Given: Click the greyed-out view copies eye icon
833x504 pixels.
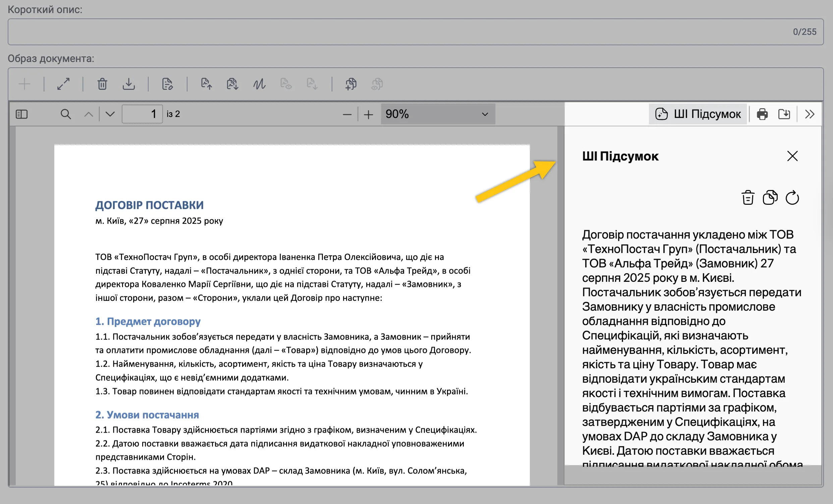Looking at the screenshot, I should click(377, 84).
